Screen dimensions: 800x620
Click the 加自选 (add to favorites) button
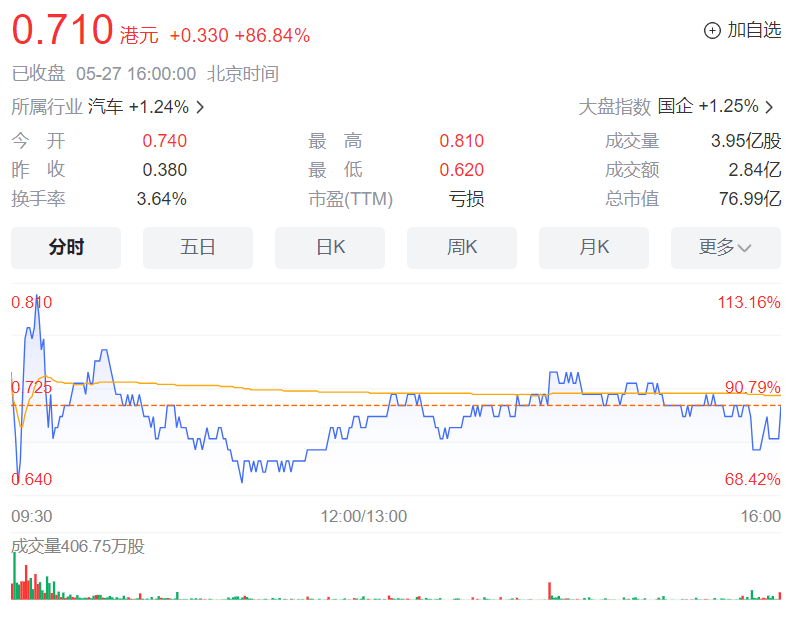click(748, 31)
